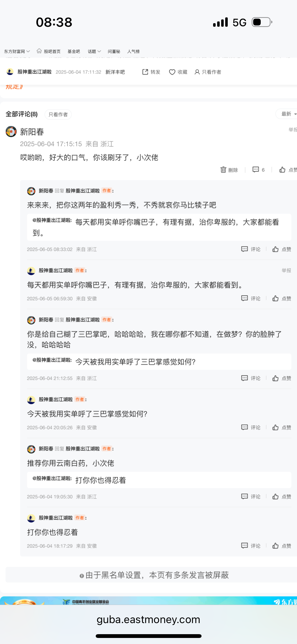Click 举报 on the 06:59:30 reply
297x644 pixels.
click(x=286, y=270)
